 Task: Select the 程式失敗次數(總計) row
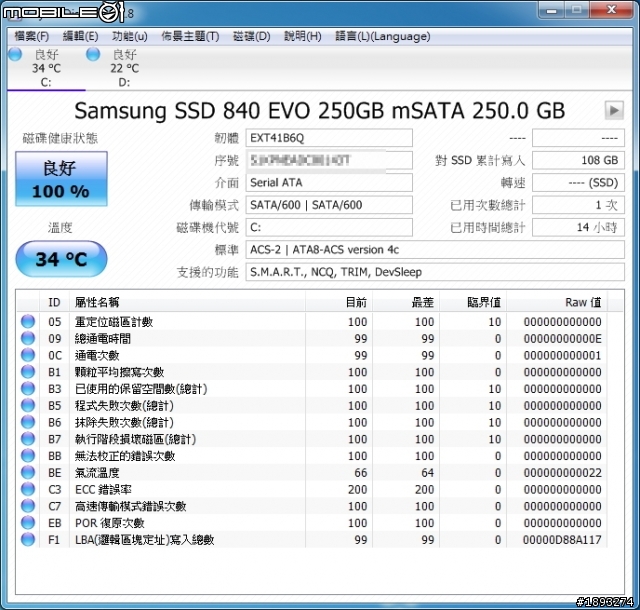point(312,405)
